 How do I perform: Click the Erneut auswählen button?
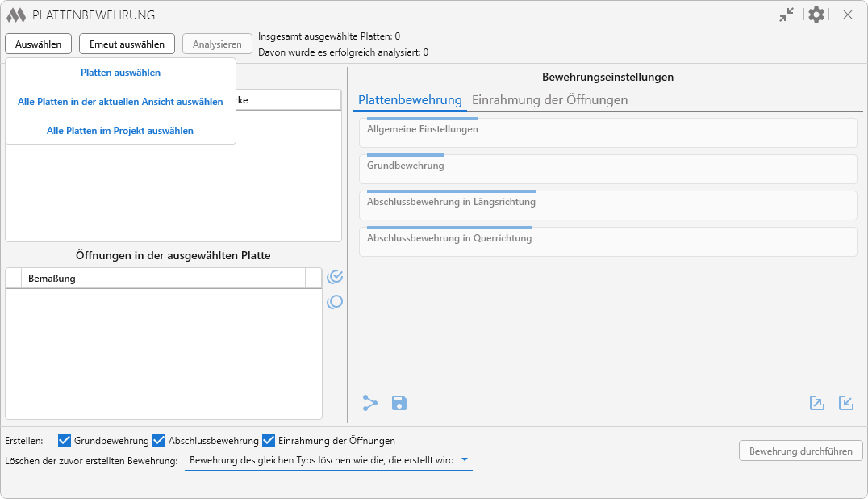coord(127,44)
